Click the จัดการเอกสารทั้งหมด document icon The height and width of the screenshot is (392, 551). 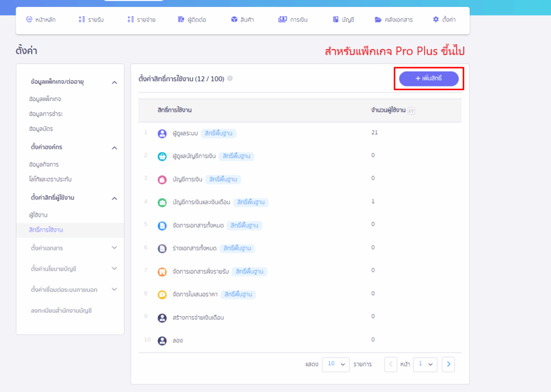pyautogui.click(x=162, y=226)
